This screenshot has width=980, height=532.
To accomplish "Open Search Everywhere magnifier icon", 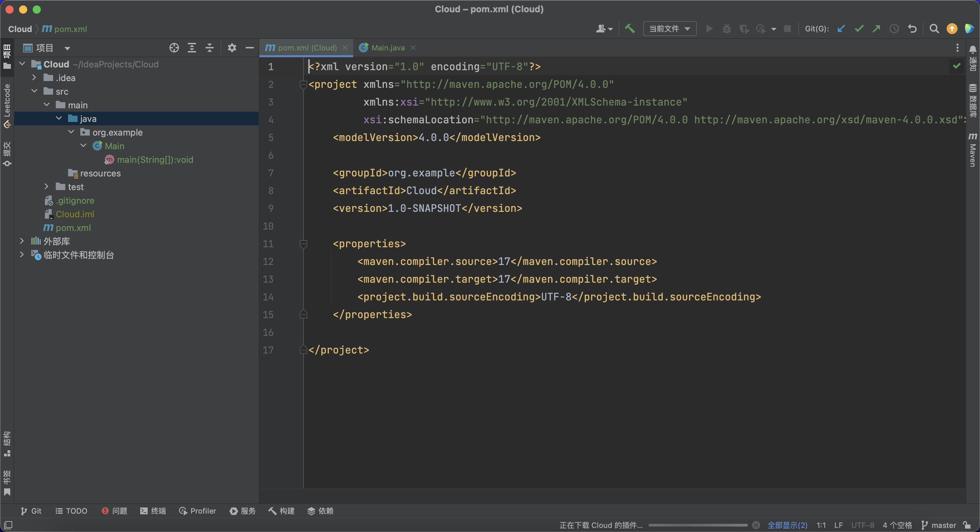I will pyautogui.click(x=934, y=29).
